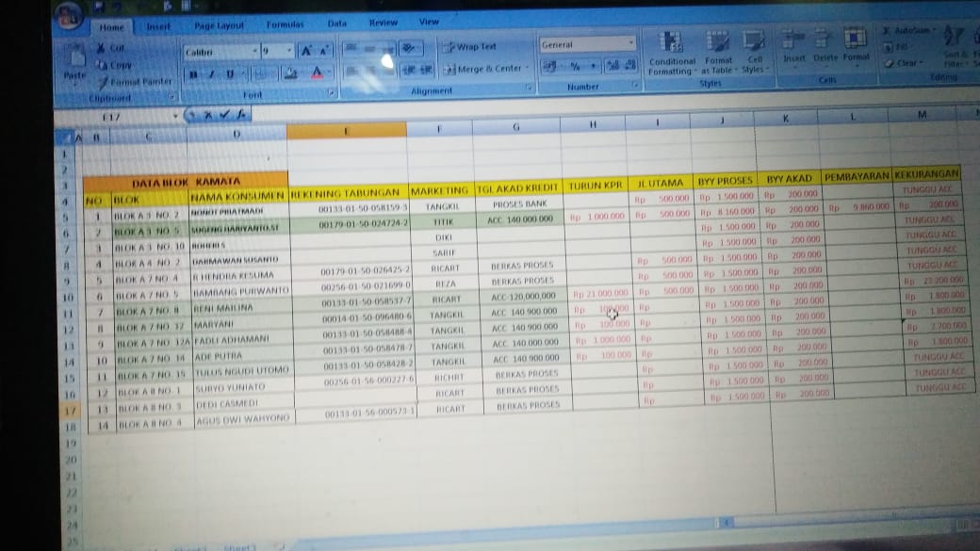Open the Format cells menu

point(856,45)
